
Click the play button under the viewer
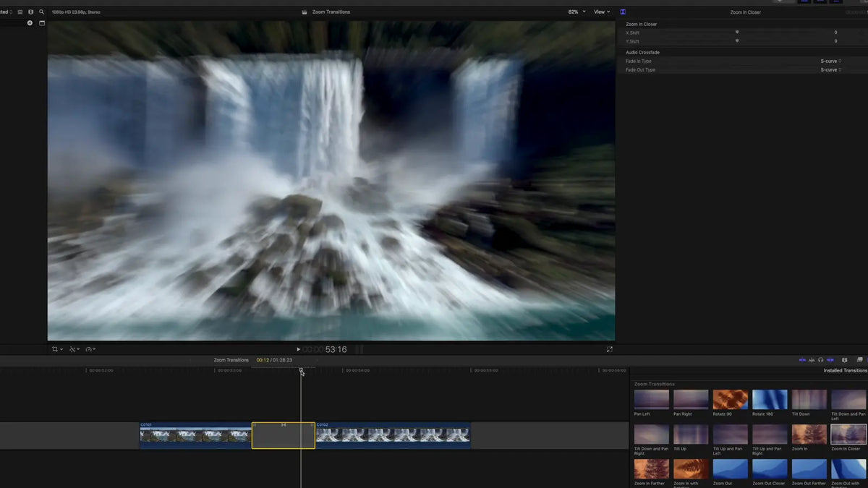(x=298, y=349)
